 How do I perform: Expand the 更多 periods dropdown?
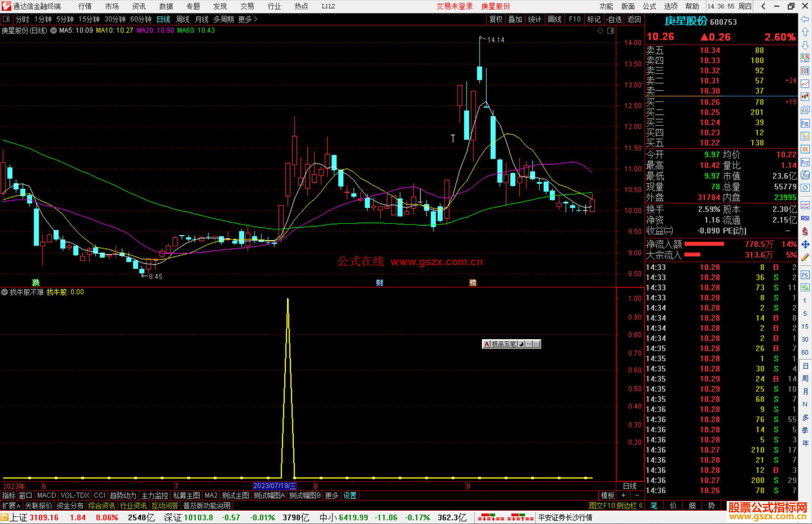[x=247, y=19]
